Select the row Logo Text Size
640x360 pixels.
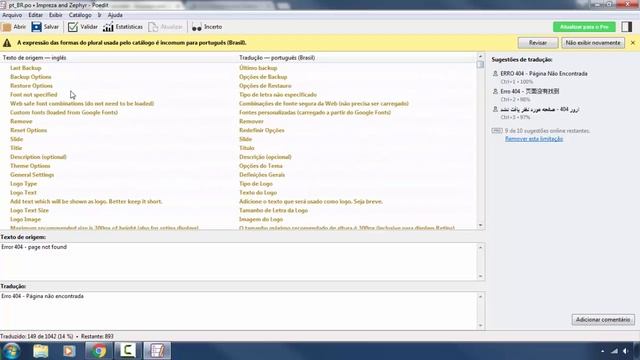pyautogui.click(x=238, y=211)
